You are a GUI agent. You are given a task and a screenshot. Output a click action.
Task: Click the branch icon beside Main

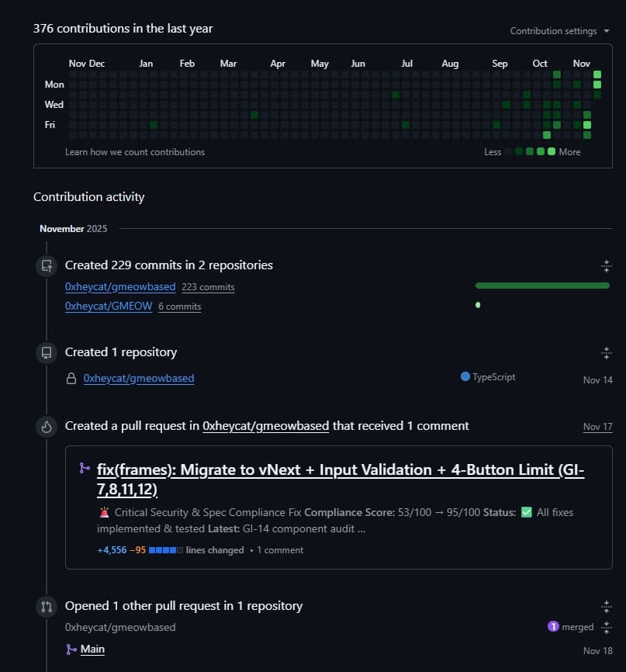pyautogui.click(x=71, y=649)
